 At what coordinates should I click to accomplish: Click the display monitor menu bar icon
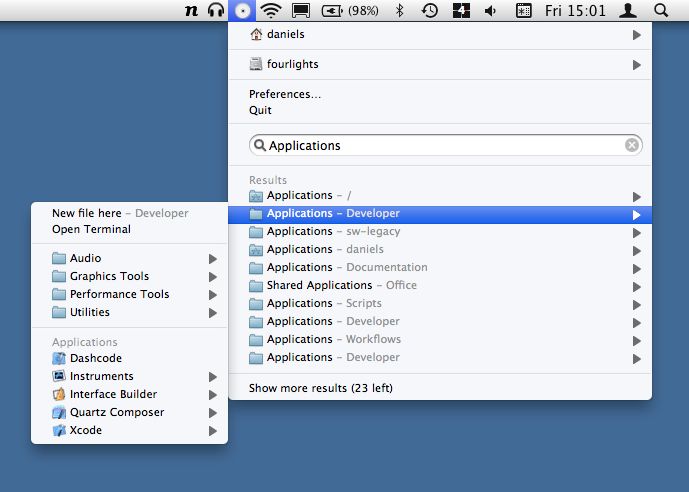tap(301, 10)
